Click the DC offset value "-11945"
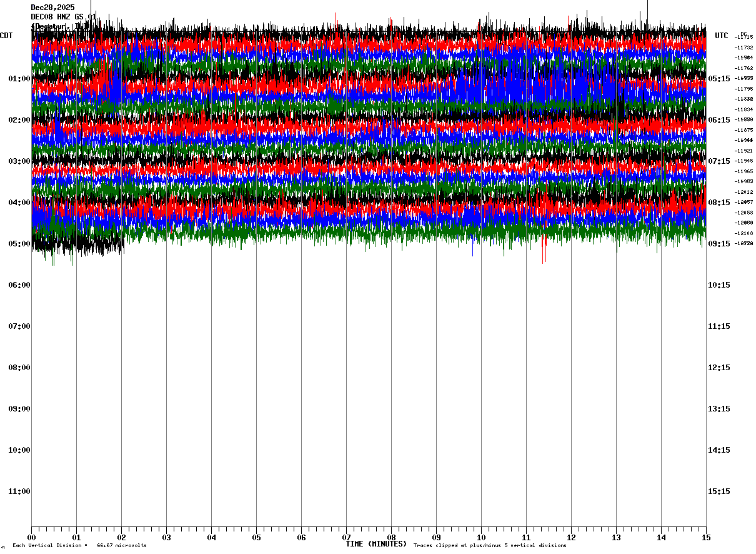The height and width of the screenshot is (554, 756). click(x=744, y=161)
